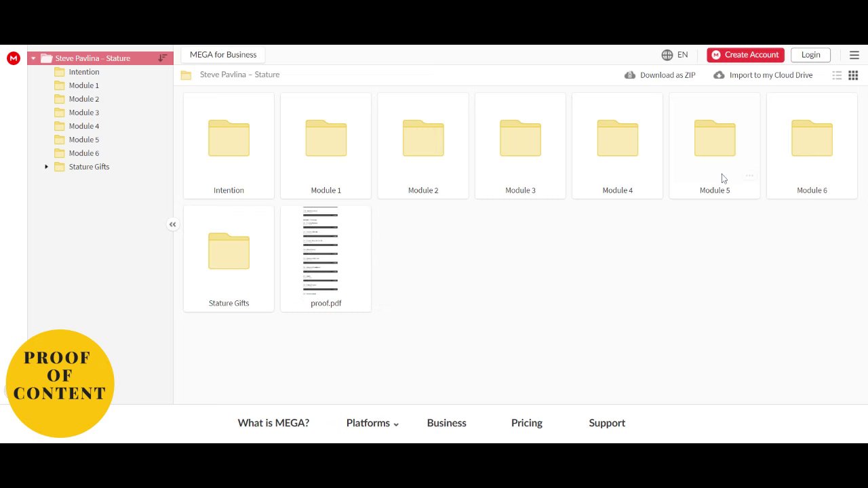Open the Stature Gifts folder tile
The image size is (868, 488).
pos(229,258)
